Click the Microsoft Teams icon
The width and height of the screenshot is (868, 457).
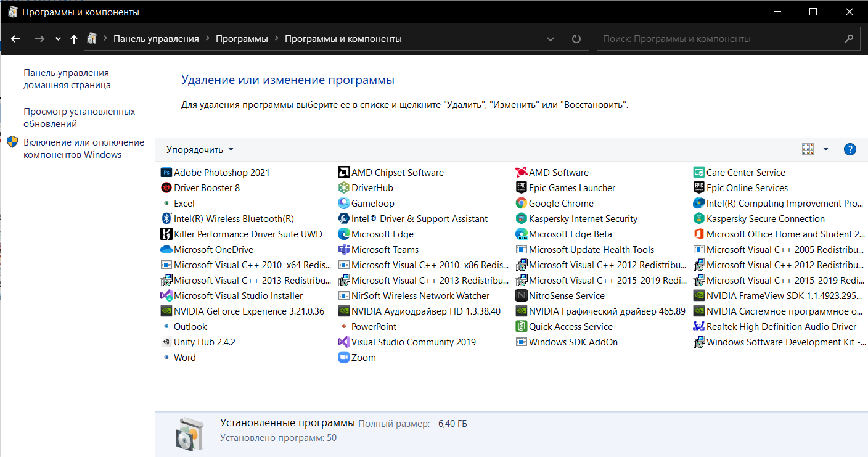click(x=343, y=250)
